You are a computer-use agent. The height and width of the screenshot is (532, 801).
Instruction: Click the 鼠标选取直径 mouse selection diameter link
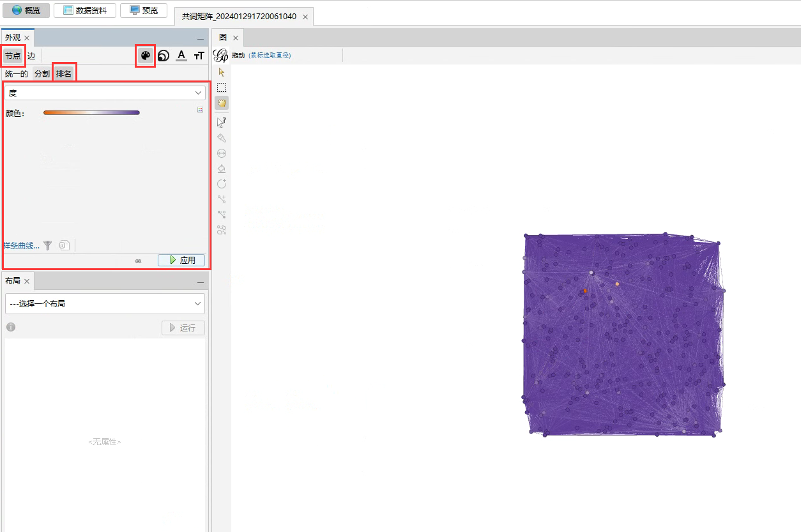[x=270, y=56]
